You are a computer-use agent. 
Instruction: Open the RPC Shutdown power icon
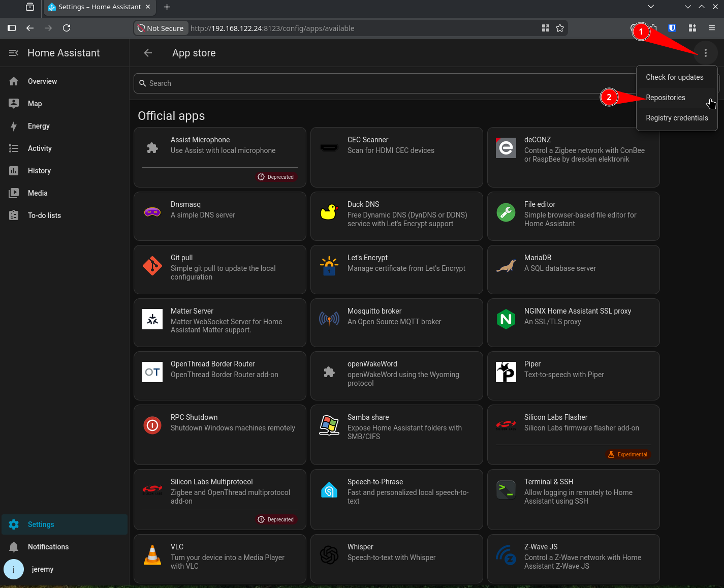point(152,425)
